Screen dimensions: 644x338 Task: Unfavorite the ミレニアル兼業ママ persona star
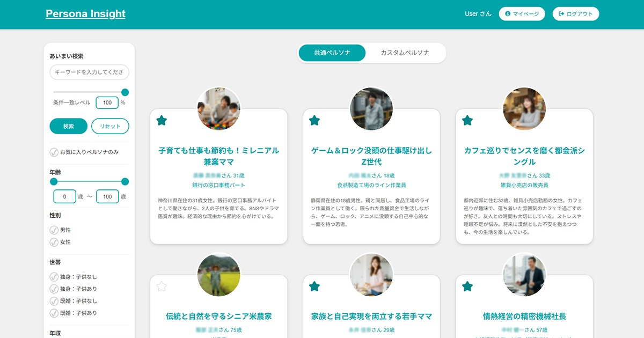(162, 121)
